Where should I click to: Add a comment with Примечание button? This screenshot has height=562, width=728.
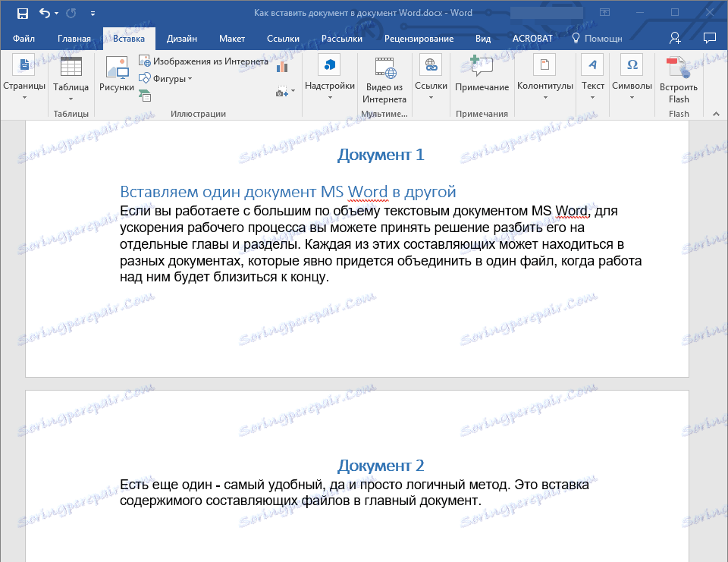[x=482, y=74]
